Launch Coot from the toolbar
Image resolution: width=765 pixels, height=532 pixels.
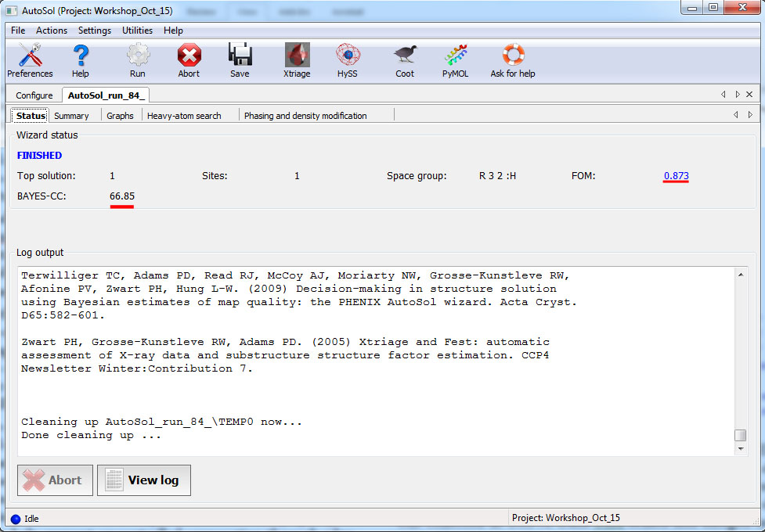click(405, 60)
